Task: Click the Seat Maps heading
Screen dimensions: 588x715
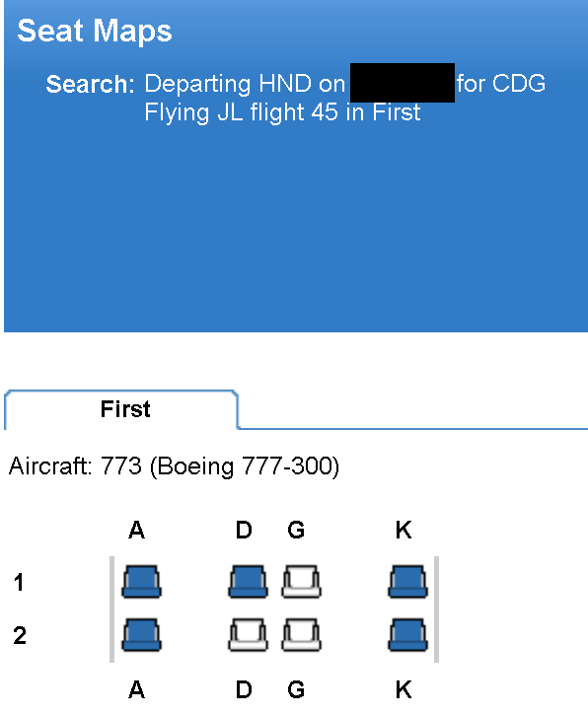Action: coord(95,31)
